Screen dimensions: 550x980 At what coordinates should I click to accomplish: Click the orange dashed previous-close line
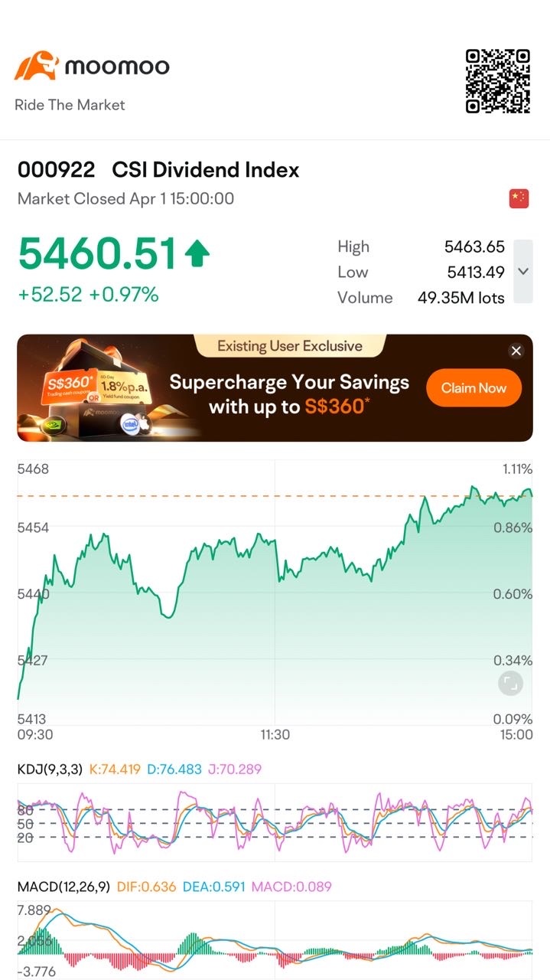(274, 496)
